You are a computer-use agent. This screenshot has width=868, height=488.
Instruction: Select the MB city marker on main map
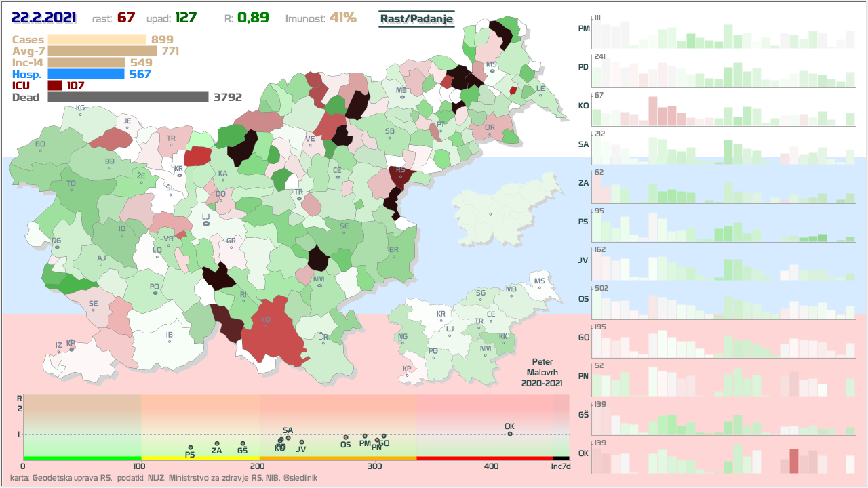click(401, 97)
